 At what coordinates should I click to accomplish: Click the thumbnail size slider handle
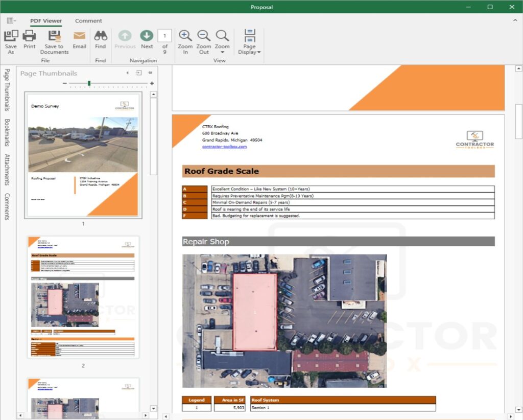(89, 83)
